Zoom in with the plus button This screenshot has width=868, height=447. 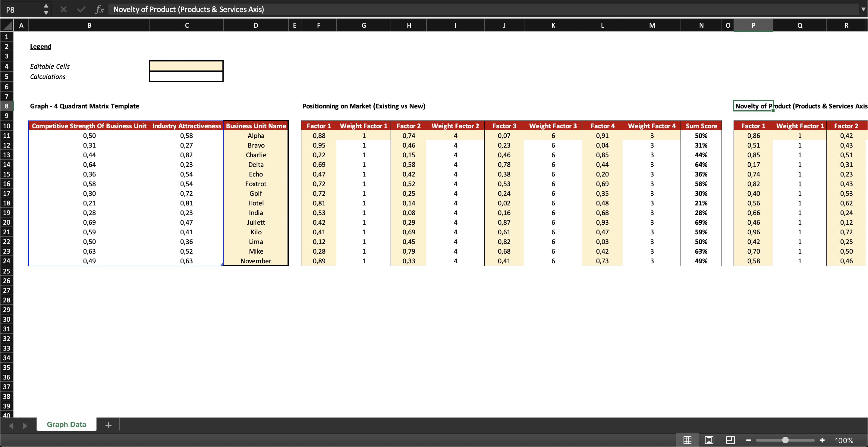pos(822,440)
